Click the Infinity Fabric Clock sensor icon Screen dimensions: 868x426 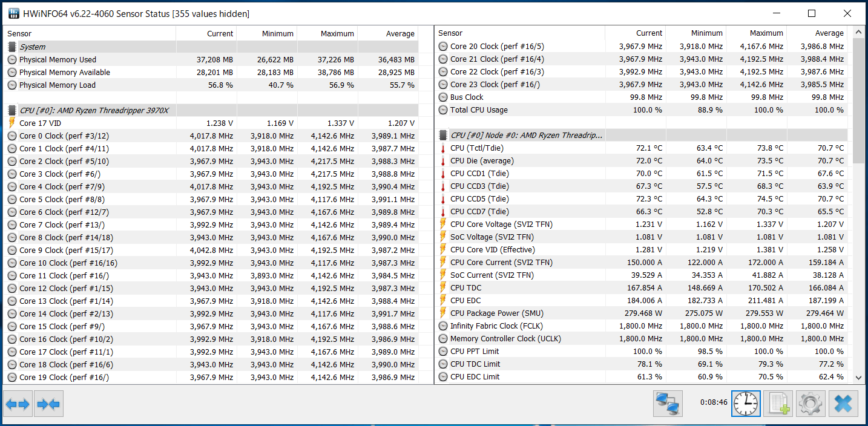(443, 326)
